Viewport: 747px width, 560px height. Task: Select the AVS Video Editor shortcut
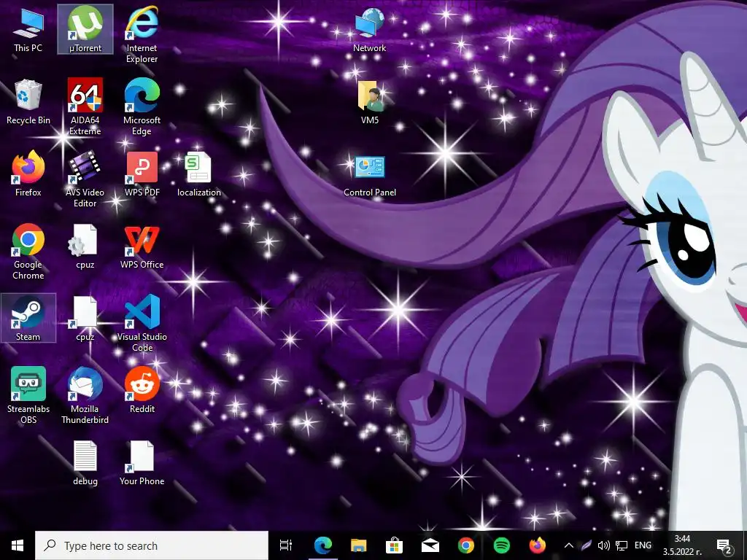[x=85, y=179]
